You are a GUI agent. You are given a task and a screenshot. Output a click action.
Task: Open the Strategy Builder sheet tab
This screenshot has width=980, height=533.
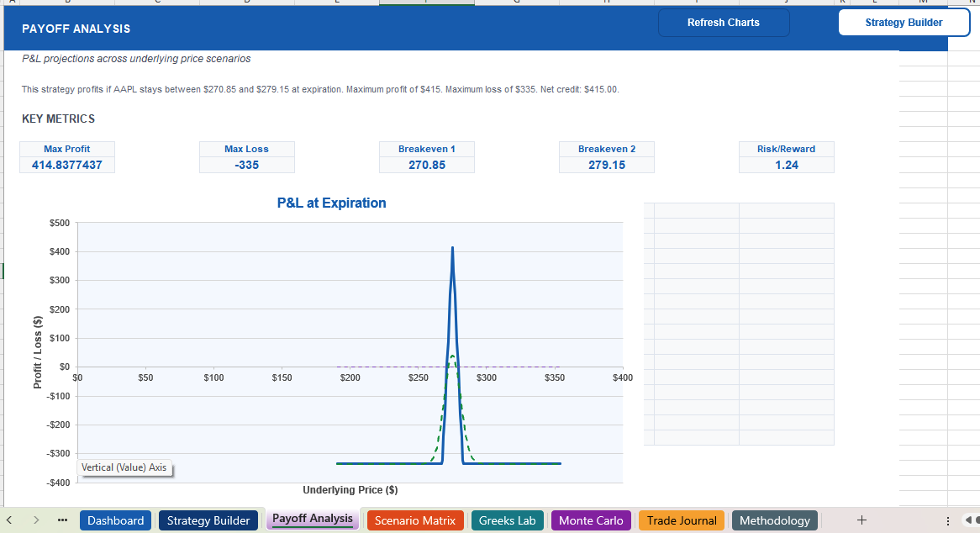click(208, 520)
